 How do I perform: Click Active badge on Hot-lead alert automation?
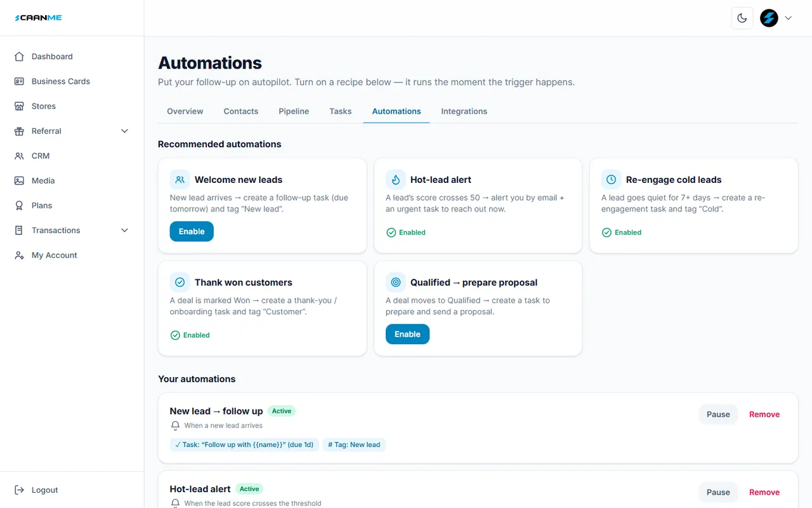pyautogui.click(x=249, y=489)
